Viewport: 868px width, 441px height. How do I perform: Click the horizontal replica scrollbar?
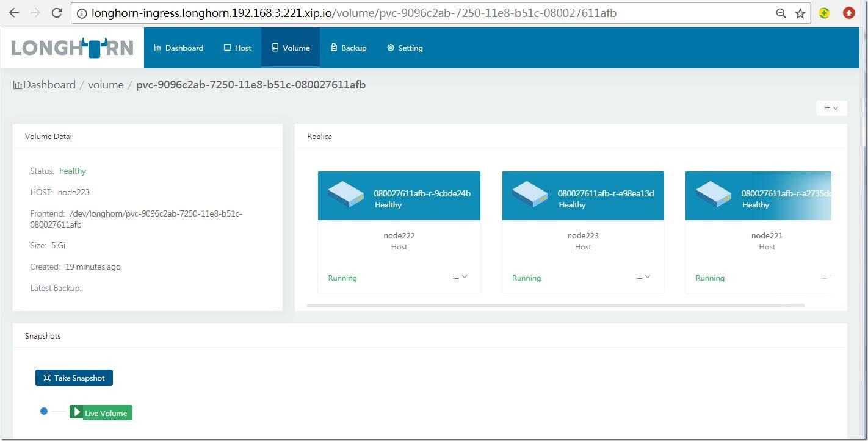(x=555, y=305)
